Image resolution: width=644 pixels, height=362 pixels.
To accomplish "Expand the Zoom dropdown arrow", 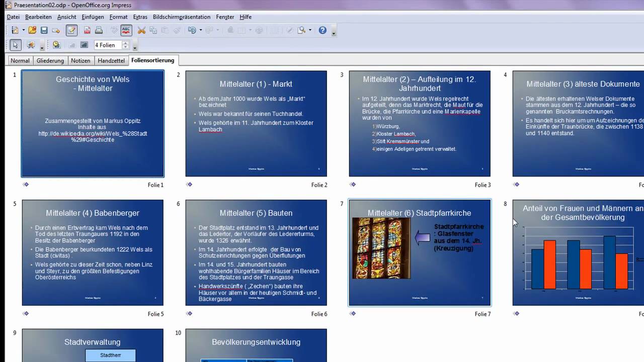I will [310, 30].
